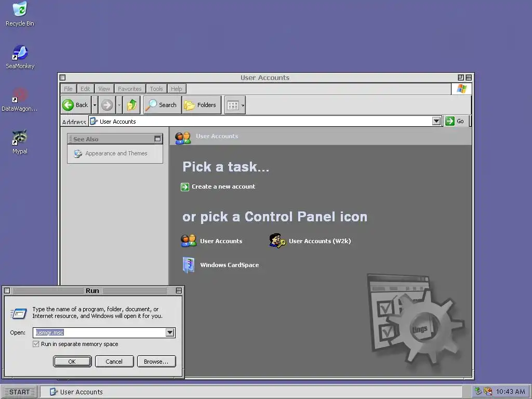The image size is (532, 399).
Task: Click the first system tray icon
Action: 478,392
